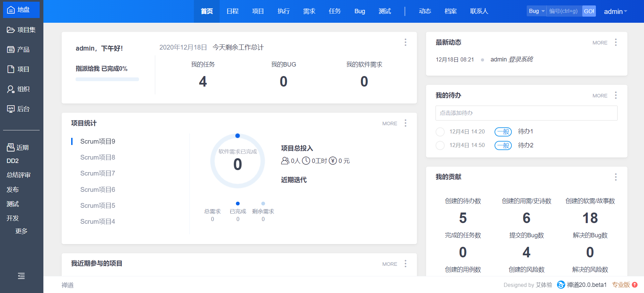Switch to the 测试 top navigation tab
Image resolution: width=644 pixels, height=293 pixels.
click(385, 11)
